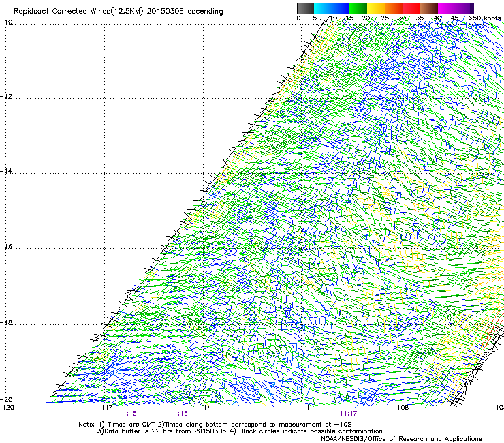Viewport: 504px width, 443px height.
Task: Click the '-20' latitude axis label
Action: (6, 399)
